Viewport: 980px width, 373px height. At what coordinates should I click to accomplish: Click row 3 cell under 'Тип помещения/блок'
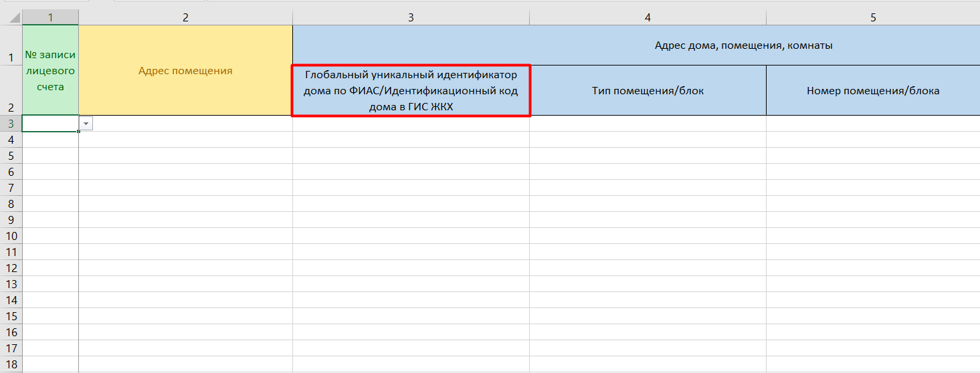point(648,124)
